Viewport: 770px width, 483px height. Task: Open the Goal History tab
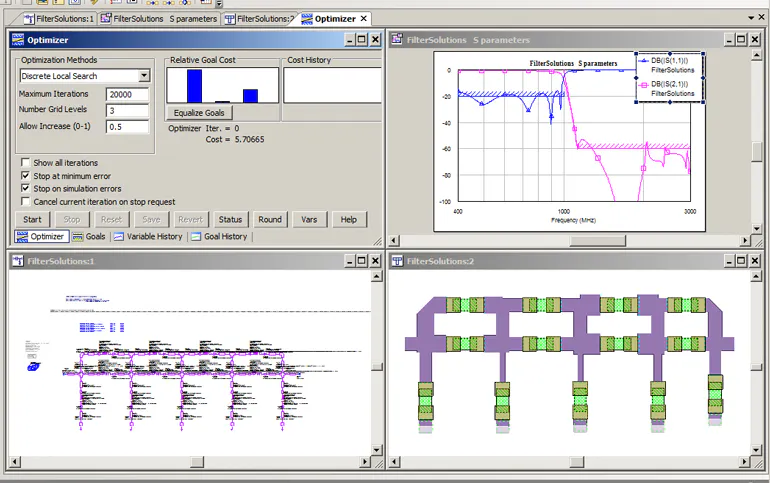click(220, 237)
